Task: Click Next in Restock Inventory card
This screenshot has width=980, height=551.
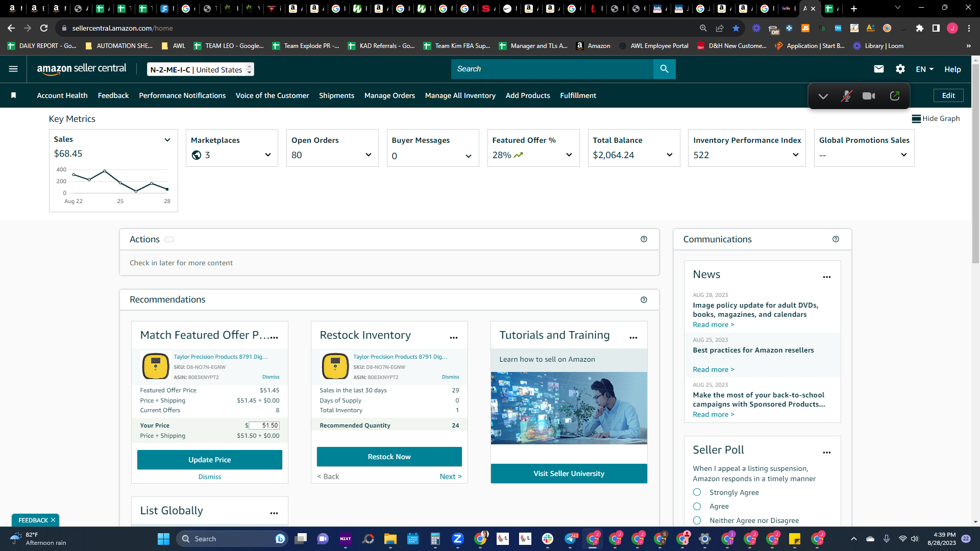Action: pyautogui.click(x=451, y=477)
